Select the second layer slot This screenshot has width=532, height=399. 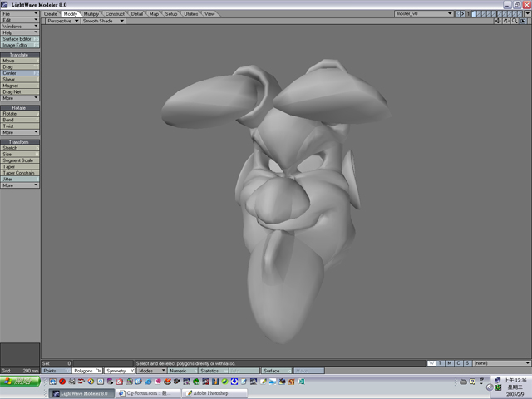(479, 14)
